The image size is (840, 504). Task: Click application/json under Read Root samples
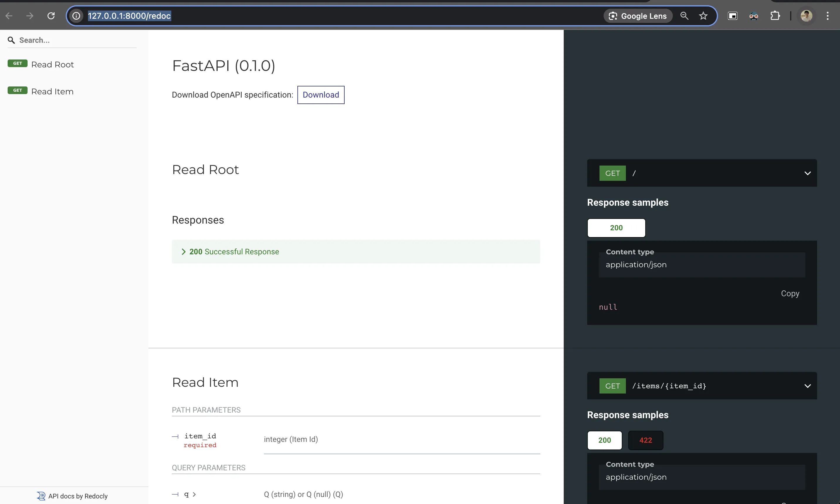tap(636, 265)
